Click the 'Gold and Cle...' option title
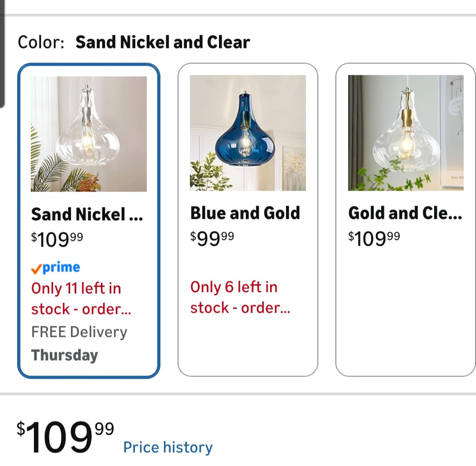The image size is (476, 466). pos(405,213)
